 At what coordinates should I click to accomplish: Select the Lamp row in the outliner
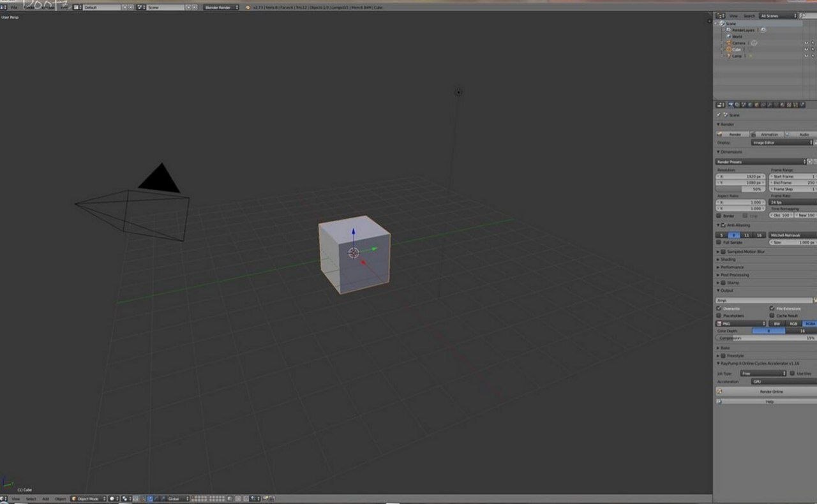pos(737,56)
